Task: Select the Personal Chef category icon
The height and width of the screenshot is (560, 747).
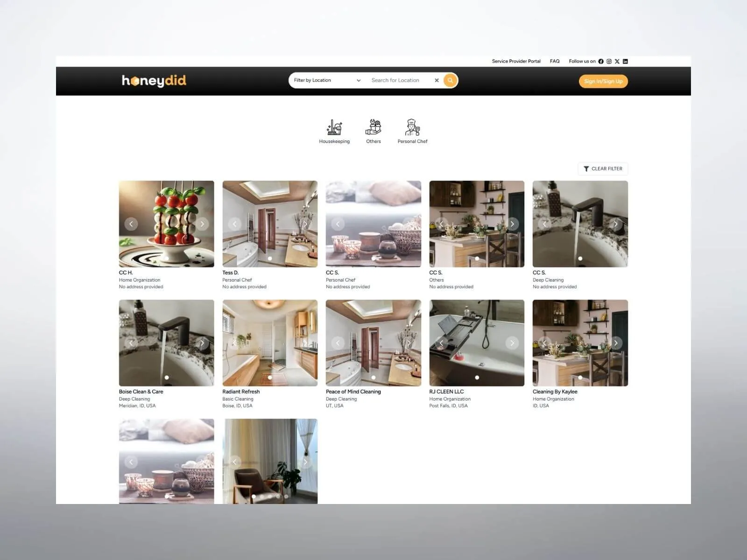Action: (412, 127)
